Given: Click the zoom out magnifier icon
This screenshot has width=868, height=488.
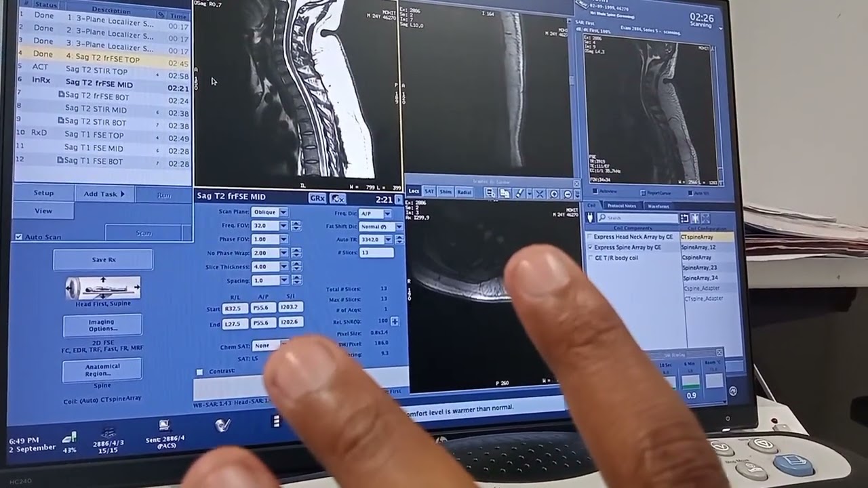Looking at the screenshot, I should point(568,194).
